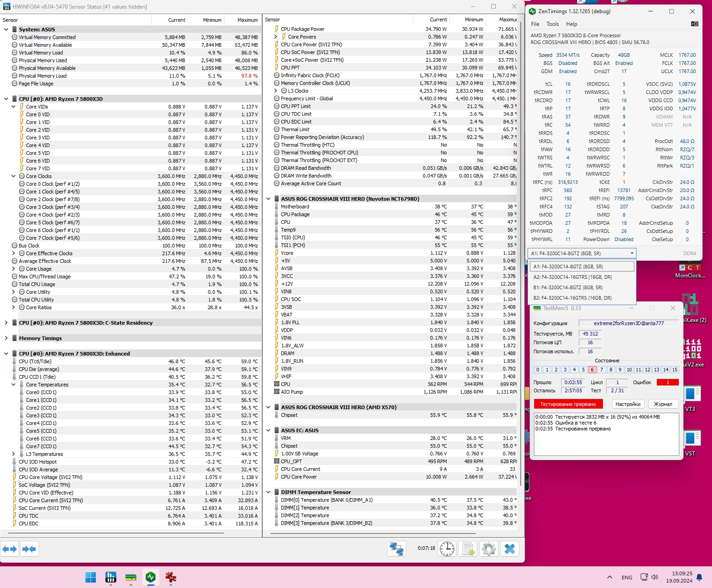
Task: Open TestMem5 Настройки settings
Action: (x=628, y=404)
